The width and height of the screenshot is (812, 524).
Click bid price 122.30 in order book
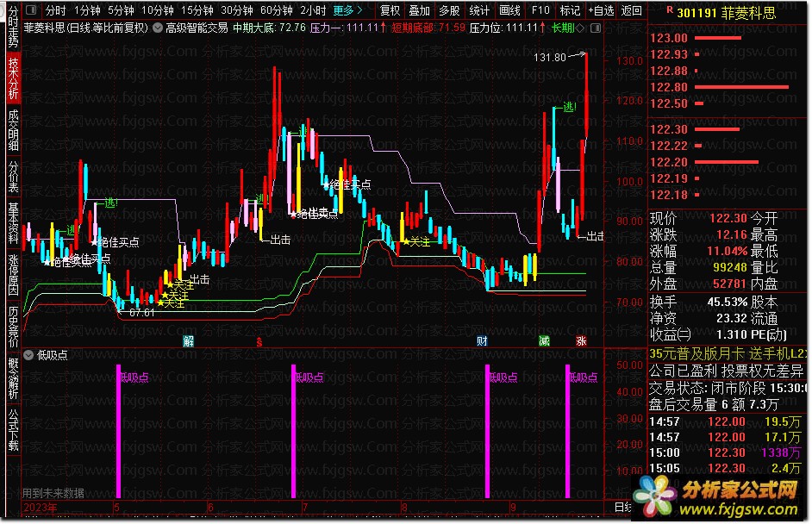(669, 129)
